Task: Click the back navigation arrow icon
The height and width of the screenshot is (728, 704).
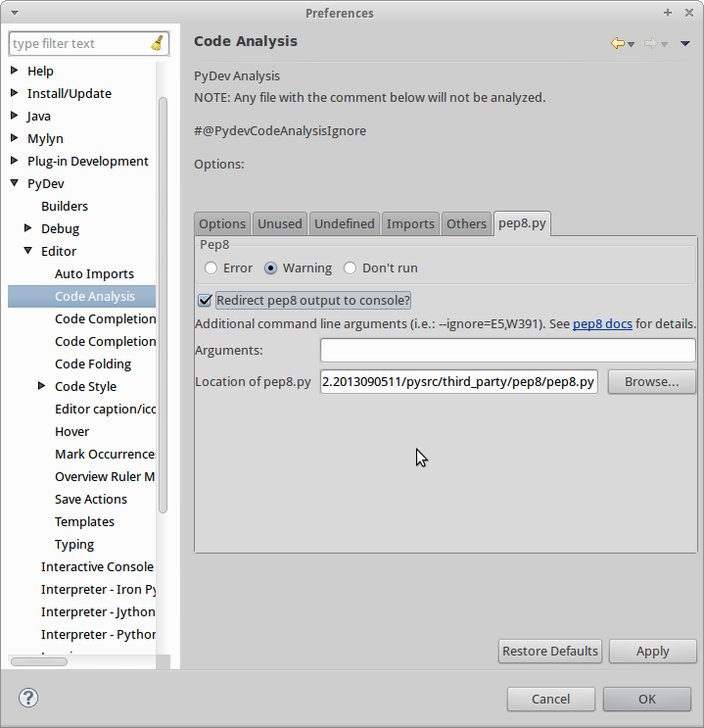Action: (x=617, y=43)
